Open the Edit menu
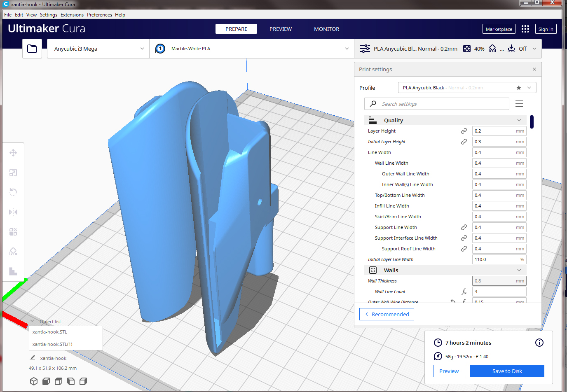This screenshot has width=567, height=392. (19, 15)
